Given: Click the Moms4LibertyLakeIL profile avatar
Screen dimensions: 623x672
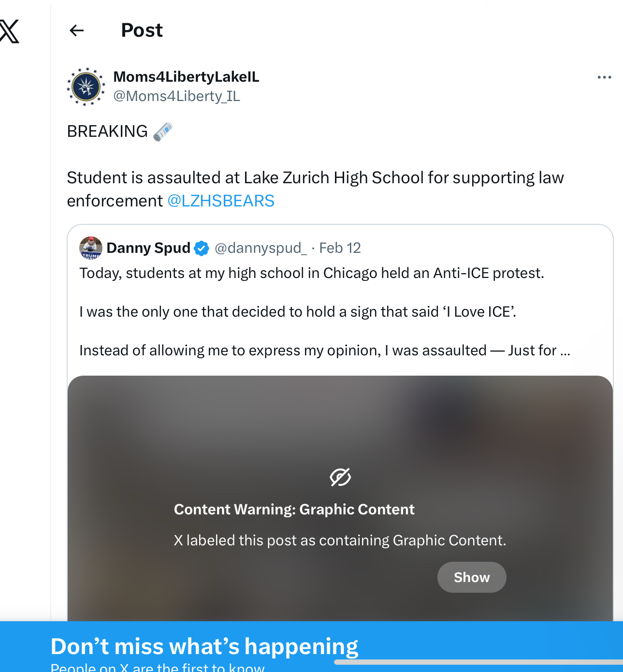Looking at the screenshot, I should 86,87.
